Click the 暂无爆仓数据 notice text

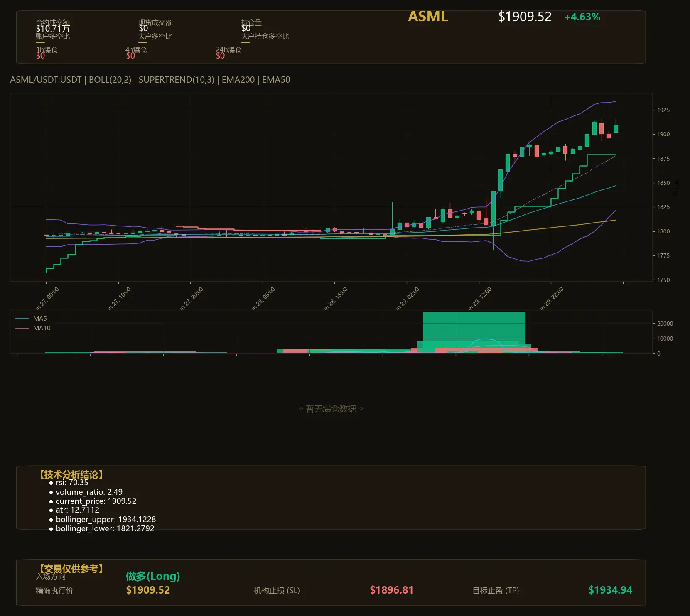pos(331,409)
